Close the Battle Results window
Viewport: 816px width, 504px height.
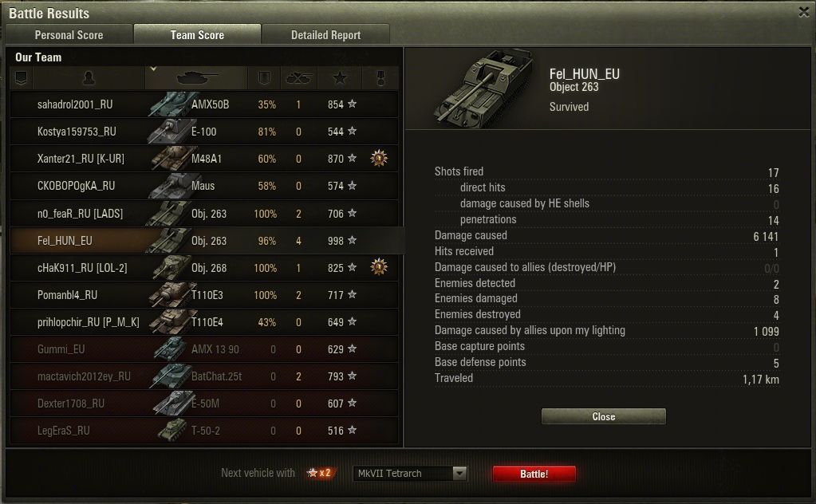(x=804, y=11)
